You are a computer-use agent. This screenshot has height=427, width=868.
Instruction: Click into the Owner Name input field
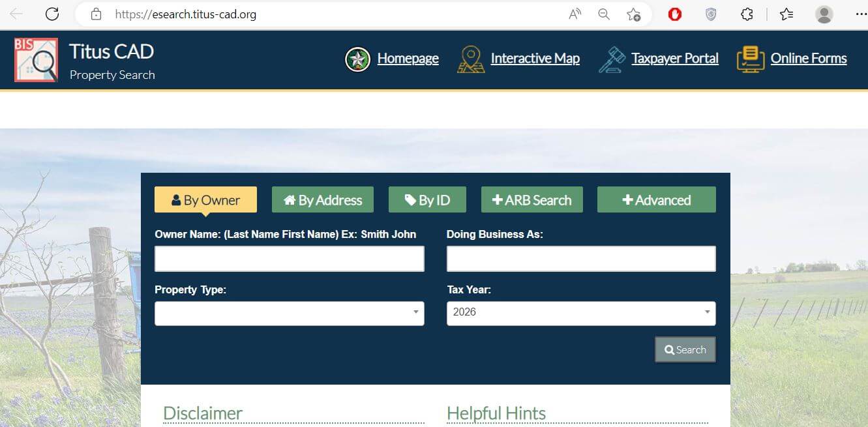(289, 259)
